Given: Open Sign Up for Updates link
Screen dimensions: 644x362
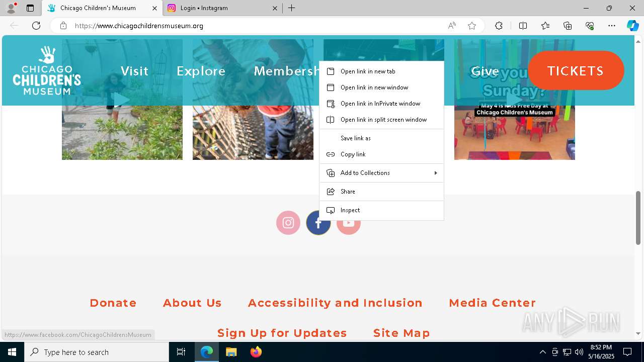Looking at the screenshot, I should coord(282,333).
